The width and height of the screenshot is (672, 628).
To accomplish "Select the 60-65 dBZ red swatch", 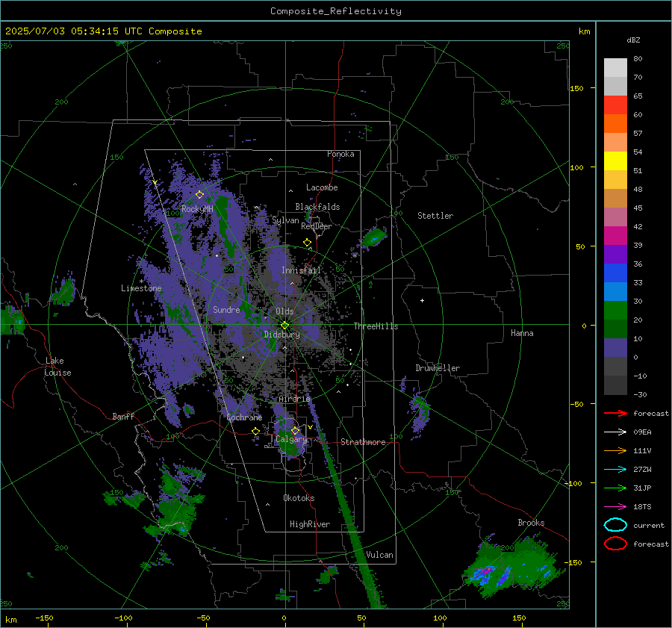I will point(615,105).
